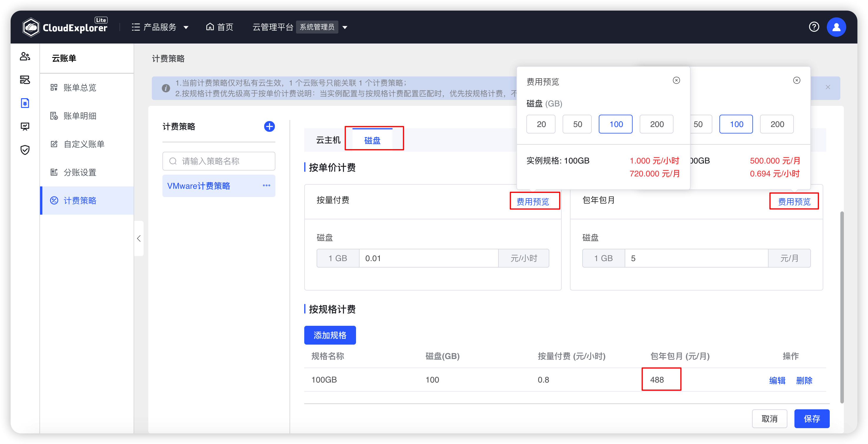
Task: Open 费用预览 for 按量付费
Action: (533, 202)
